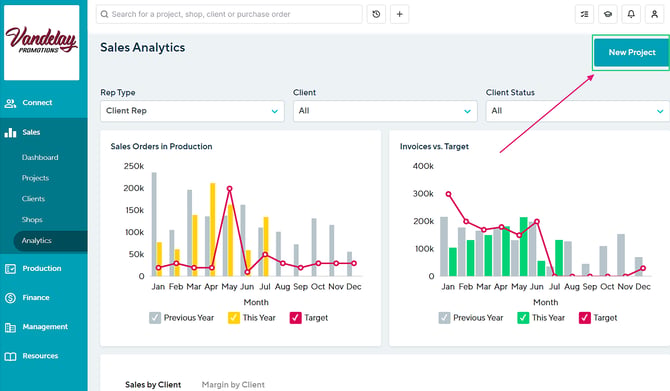Click Jan target point in Invoices chart

pos(448,194)
